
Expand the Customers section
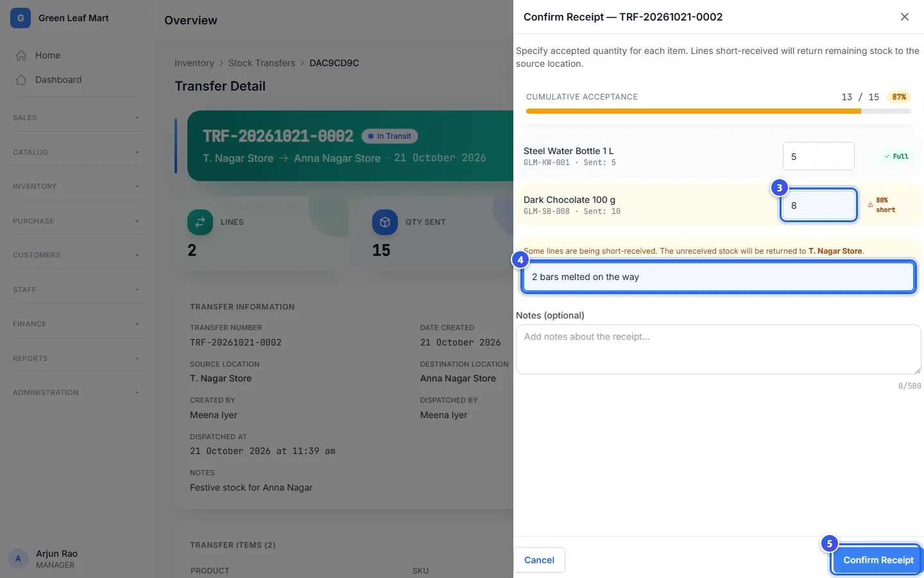pyautogui.click(x=76, y=255)
